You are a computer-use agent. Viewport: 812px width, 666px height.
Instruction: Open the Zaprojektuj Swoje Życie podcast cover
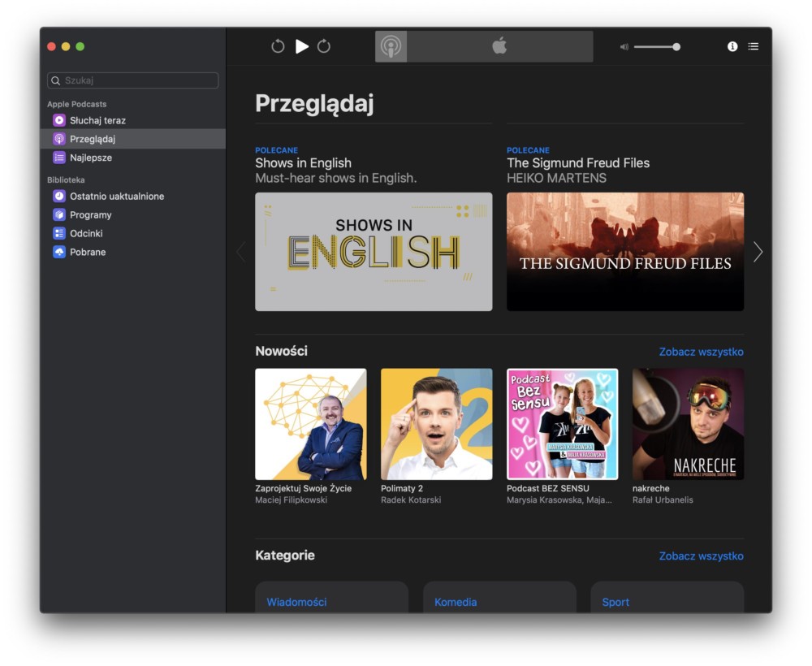click(311, 424)
